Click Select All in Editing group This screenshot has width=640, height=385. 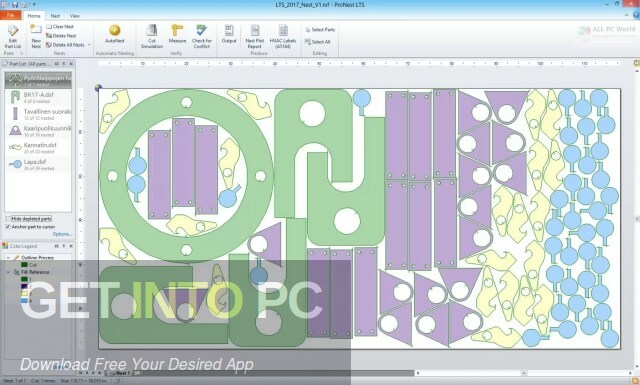(x=317, y=42)
